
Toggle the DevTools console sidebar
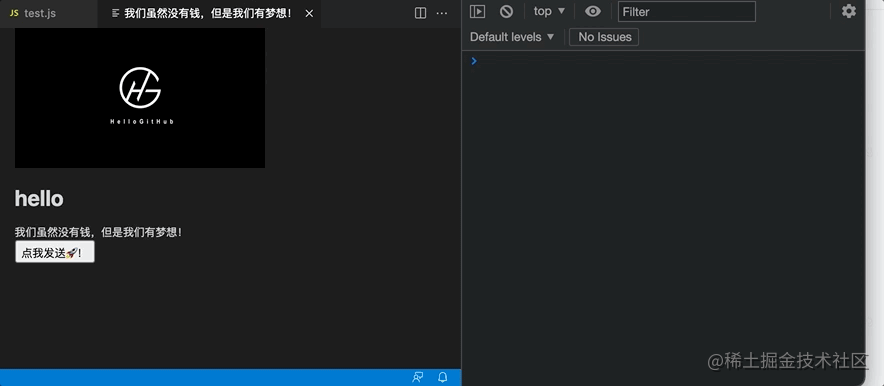pos(478,11)
